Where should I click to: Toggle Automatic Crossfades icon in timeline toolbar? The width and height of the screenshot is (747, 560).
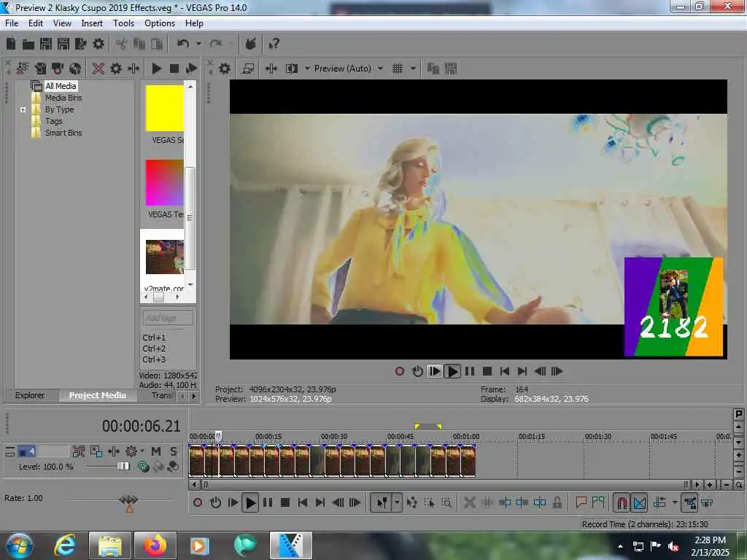click(x=640, y=502)
